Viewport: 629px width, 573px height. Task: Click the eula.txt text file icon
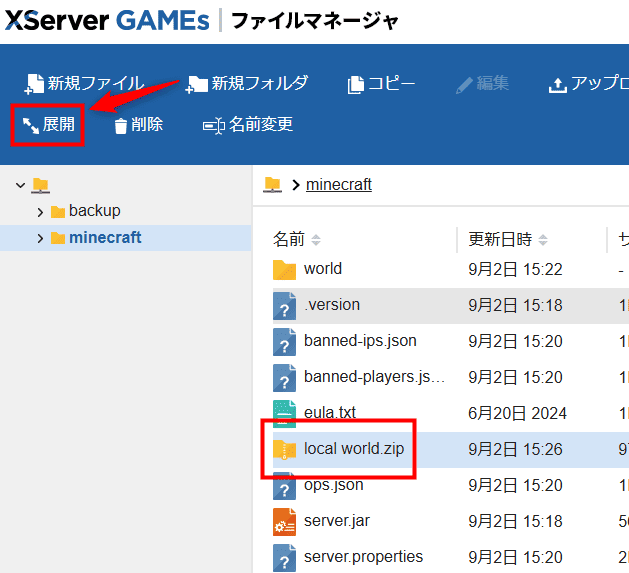pos(284,414)
